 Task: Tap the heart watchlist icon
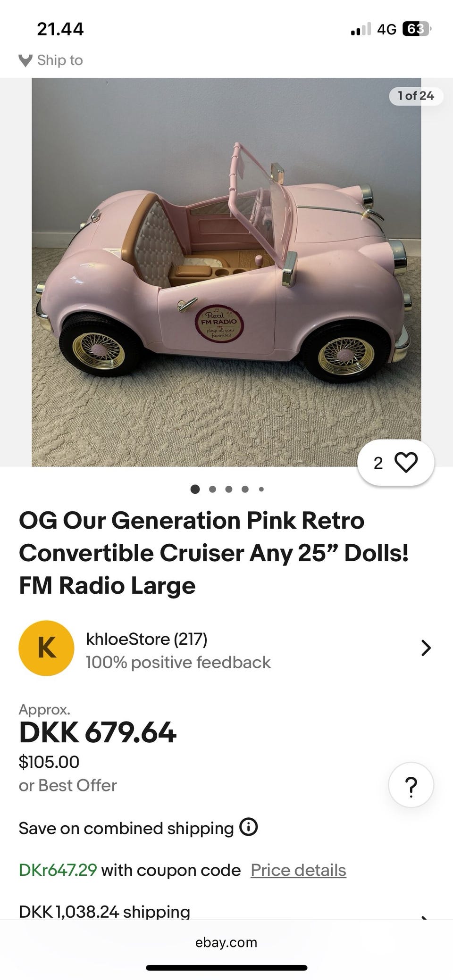[x=406, y=463]
